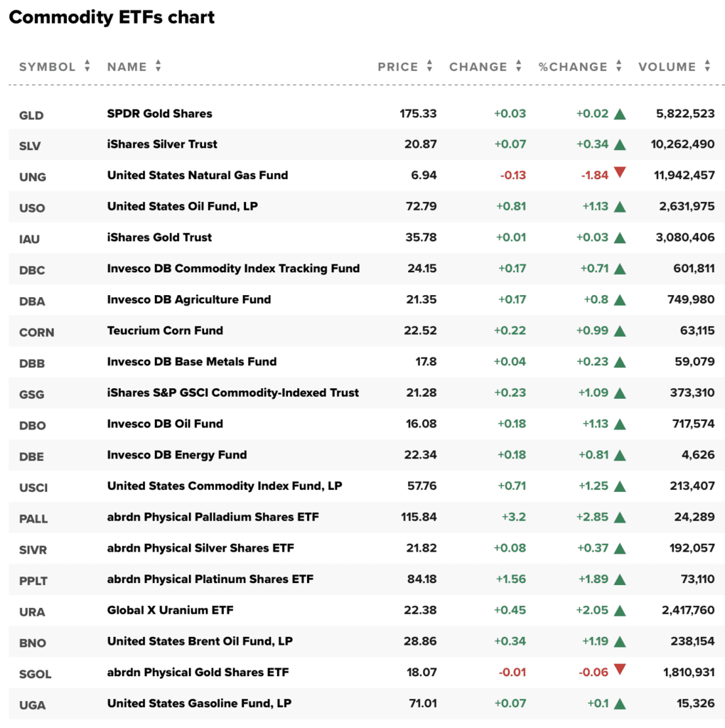
Task: Click the PRICE column header text
Action: tap(397, 67)
